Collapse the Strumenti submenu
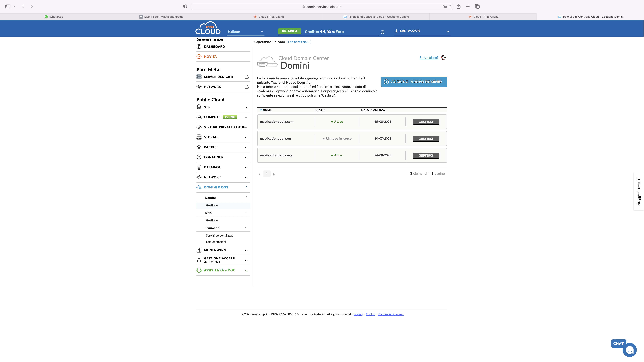The height and width of the screenshot is (362, 644). [246, 227]
